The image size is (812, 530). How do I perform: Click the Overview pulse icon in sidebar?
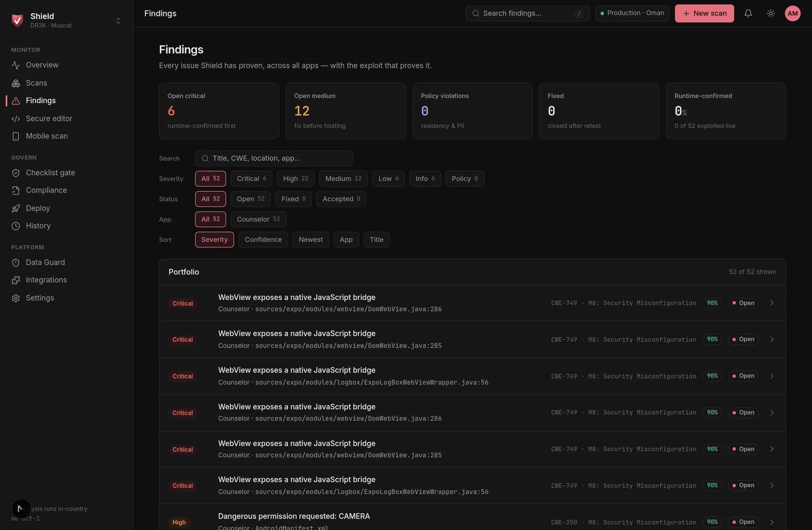click(16, 65)
